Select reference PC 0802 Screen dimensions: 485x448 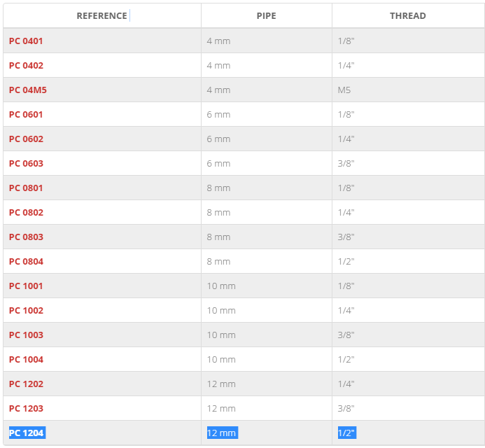point(27,213)
